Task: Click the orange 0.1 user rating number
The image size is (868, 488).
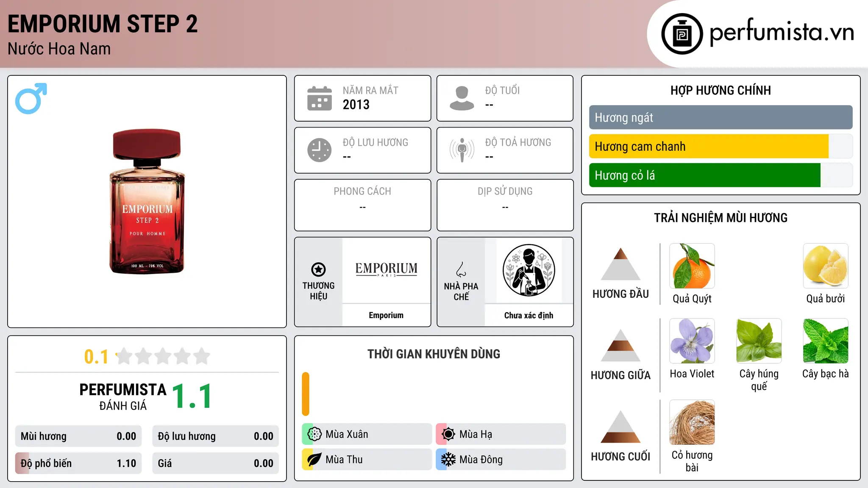Action: pyautogui.click(x=96, y=357)
